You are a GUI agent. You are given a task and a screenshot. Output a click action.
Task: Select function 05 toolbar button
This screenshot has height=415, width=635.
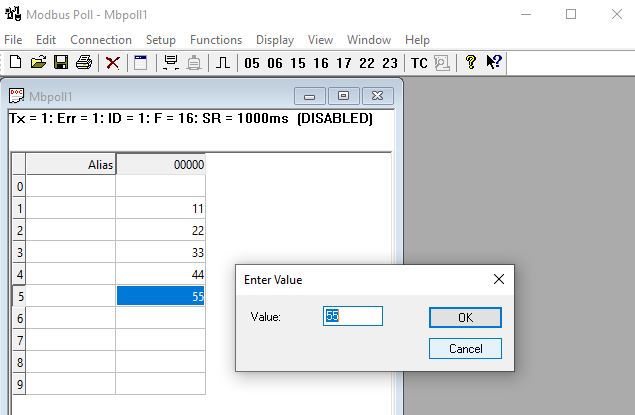(x=252, y=63)
